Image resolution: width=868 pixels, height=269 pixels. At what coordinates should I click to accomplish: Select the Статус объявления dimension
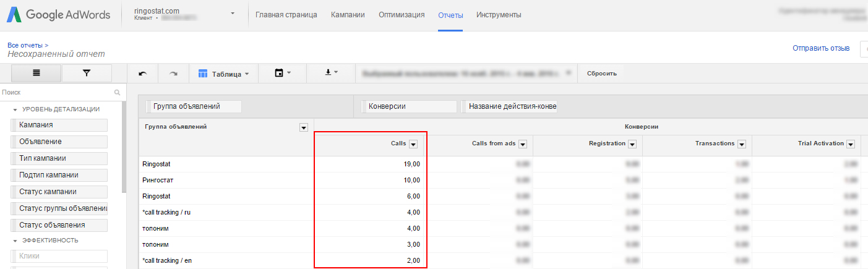pos(59,225)
